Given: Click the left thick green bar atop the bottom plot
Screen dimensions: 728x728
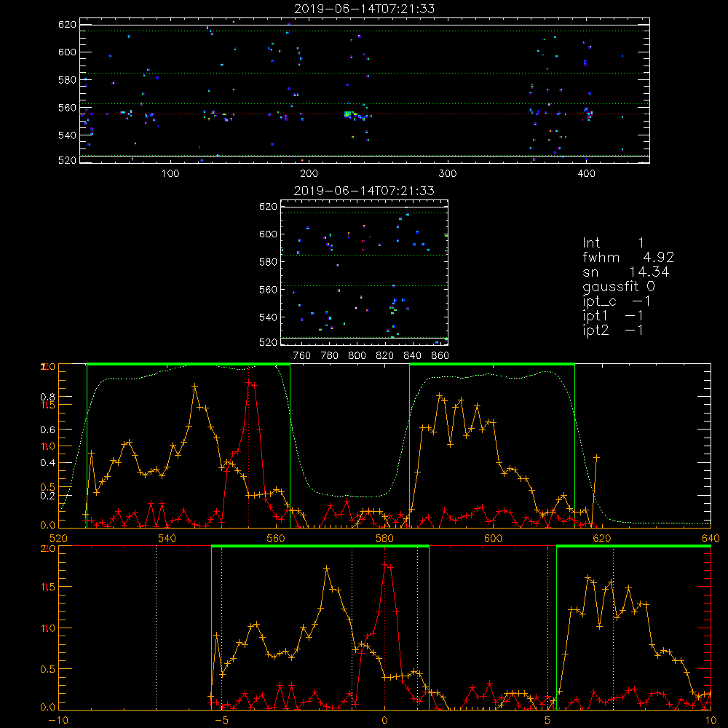Looking at the screenshot, I should click(x=320, y=546).
